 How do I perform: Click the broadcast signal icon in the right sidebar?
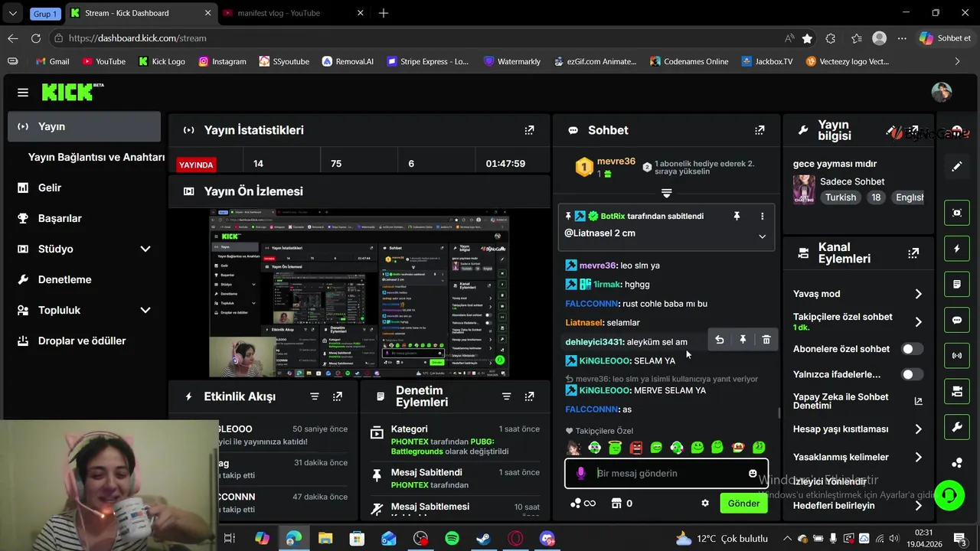957,356
